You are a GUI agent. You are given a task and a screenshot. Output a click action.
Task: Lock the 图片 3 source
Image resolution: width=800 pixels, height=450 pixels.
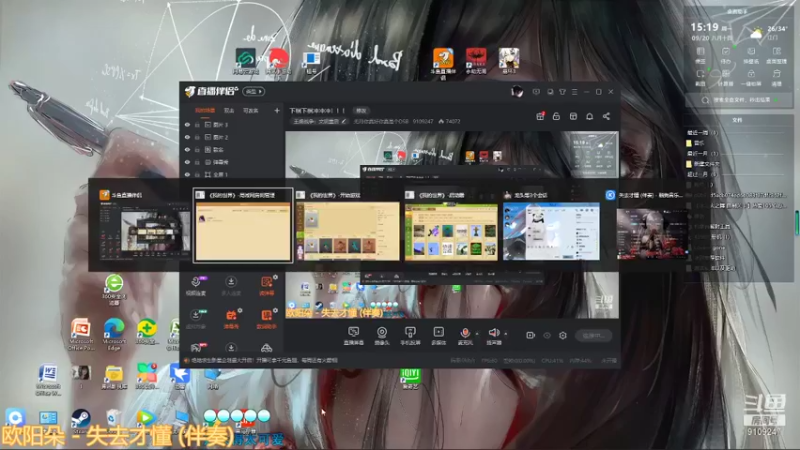[x=197, y=124]
